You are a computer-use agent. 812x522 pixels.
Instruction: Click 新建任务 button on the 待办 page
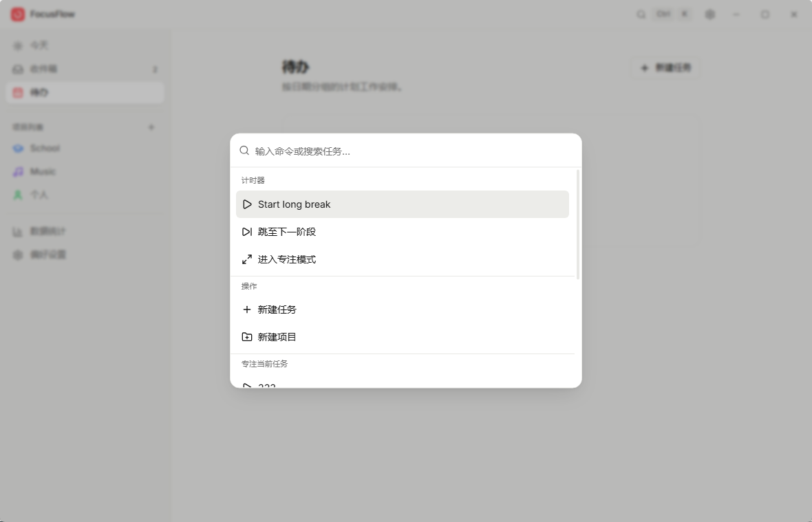665,68
